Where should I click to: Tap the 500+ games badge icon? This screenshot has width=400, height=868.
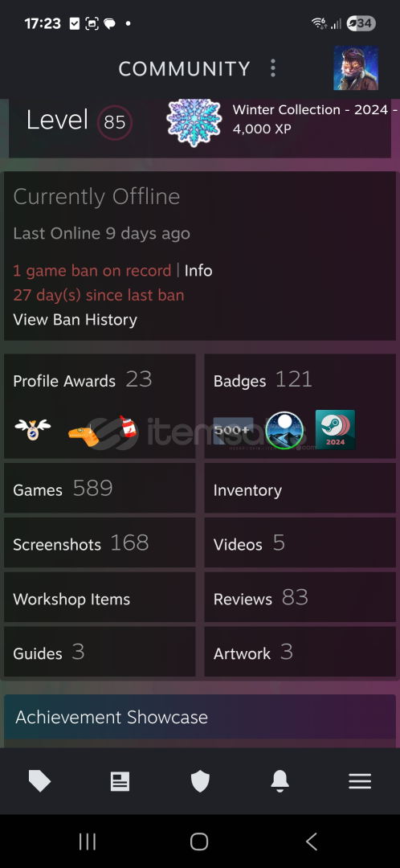(234, 430)
